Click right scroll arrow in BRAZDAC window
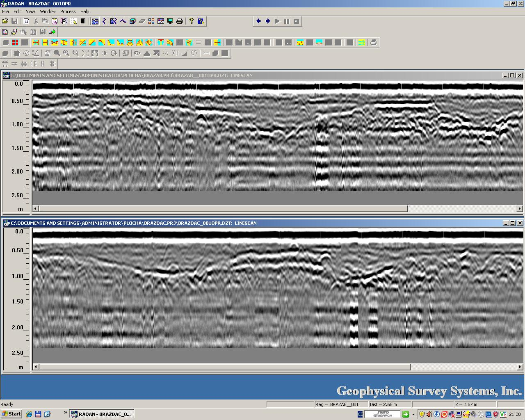 [520, 367]
